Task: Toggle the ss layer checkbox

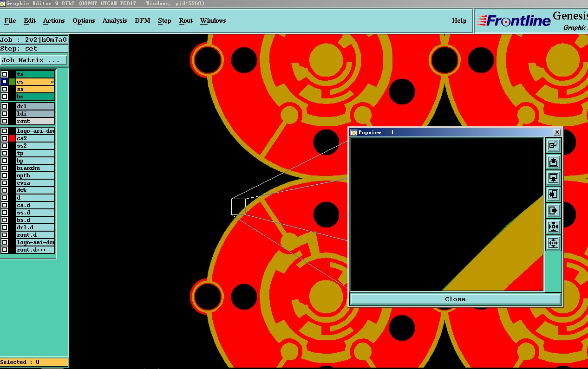Action: [5, 89]
